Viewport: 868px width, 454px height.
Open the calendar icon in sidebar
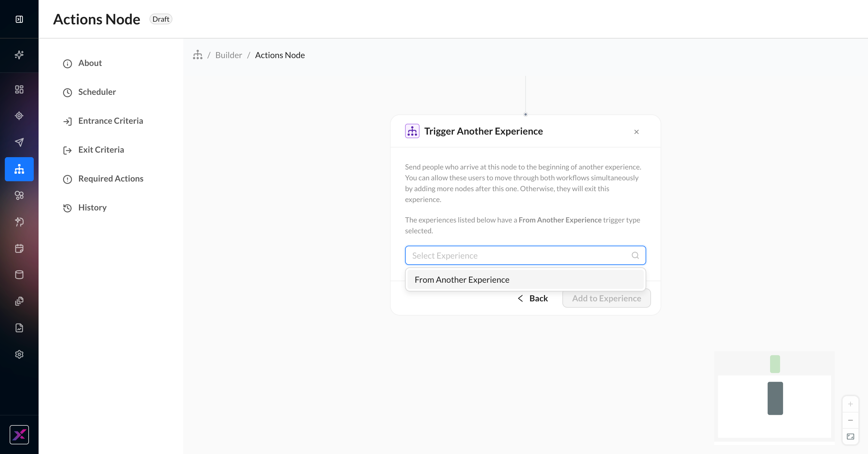point(19,248)
